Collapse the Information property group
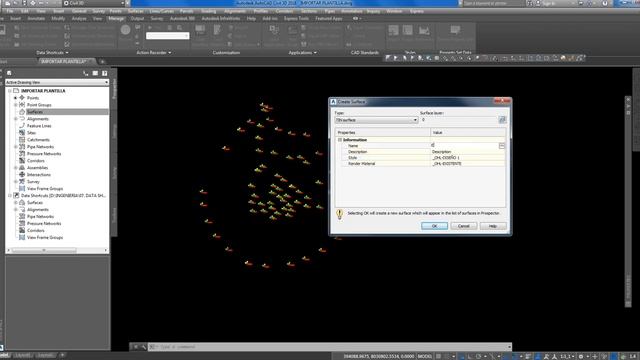 pyautogui.click(x=340, y=140)
